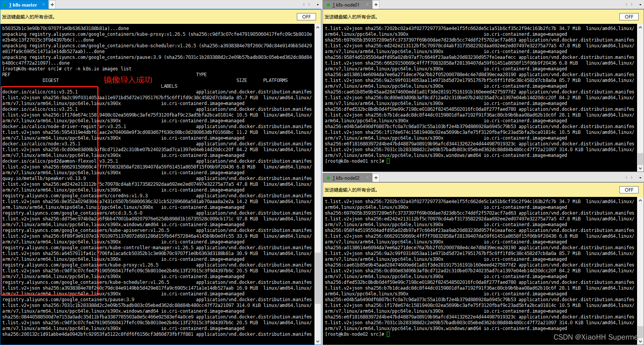Click next-tab arrow in k8s-node02 pane
The image size is (644, 345).
pyautogui.click(x=632, y=178)
